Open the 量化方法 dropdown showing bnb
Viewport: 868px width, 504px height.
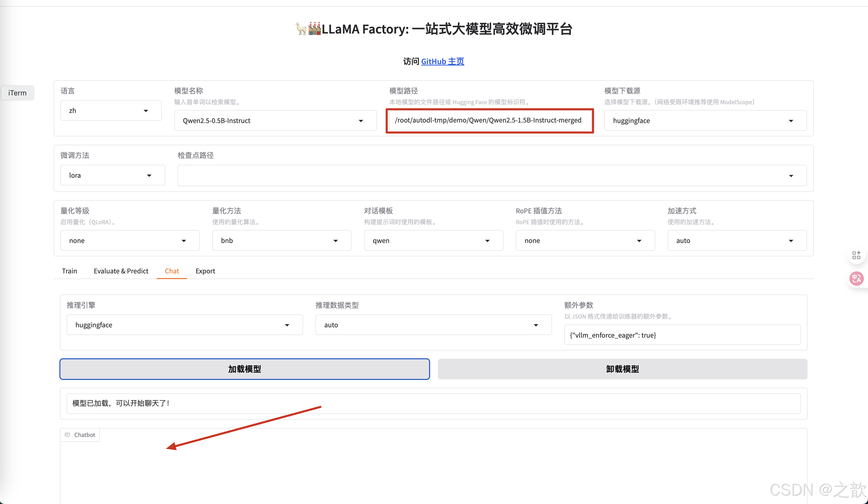(282, 240)
